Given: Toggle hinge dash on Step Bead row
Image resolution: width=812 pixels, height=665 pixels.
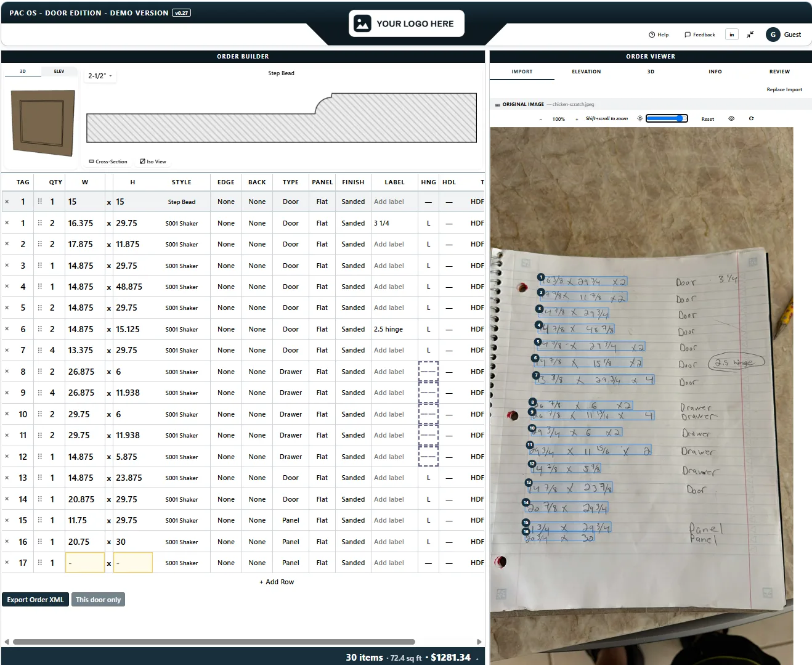Looking at the screenshot, I should 428,202.
